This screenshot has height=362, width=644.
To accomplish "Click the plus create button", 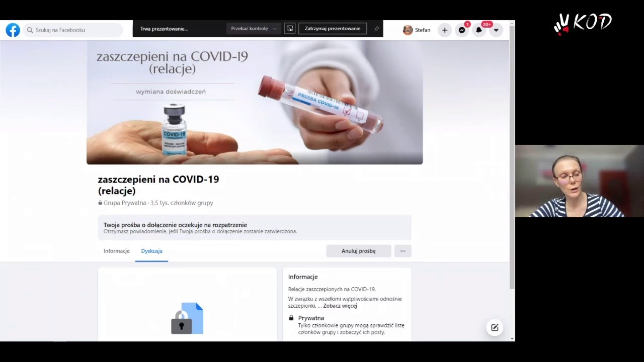I will (444, 30).
